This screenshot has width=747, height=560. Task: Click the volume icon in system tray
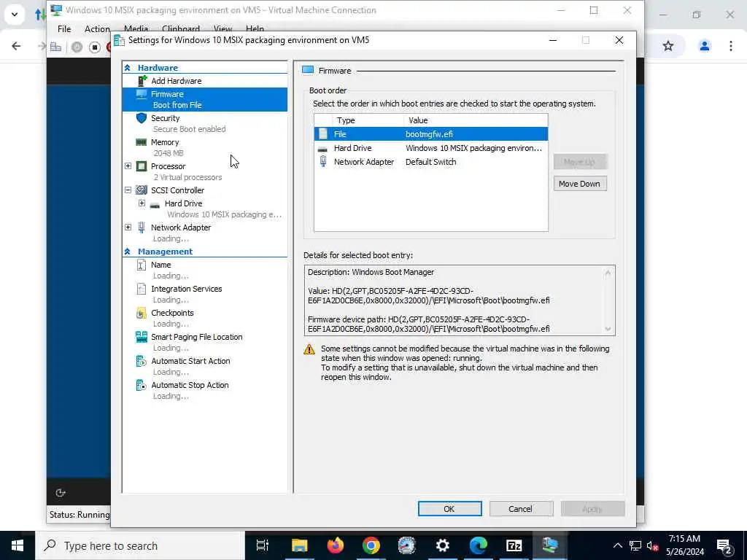(x=652, y=545)
